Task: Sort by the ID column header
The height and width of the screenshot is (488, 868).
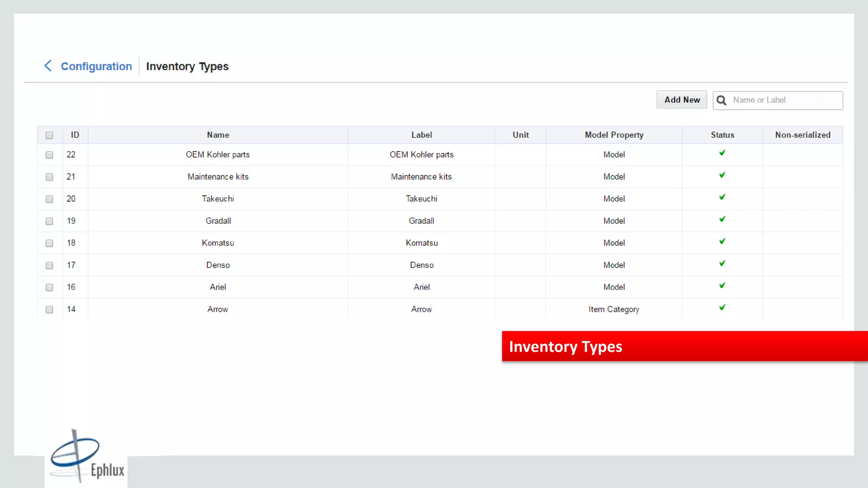Action: [x=75, y=135]
